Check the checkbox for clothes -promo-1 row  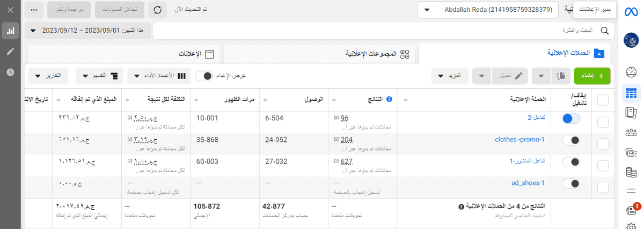603,144
